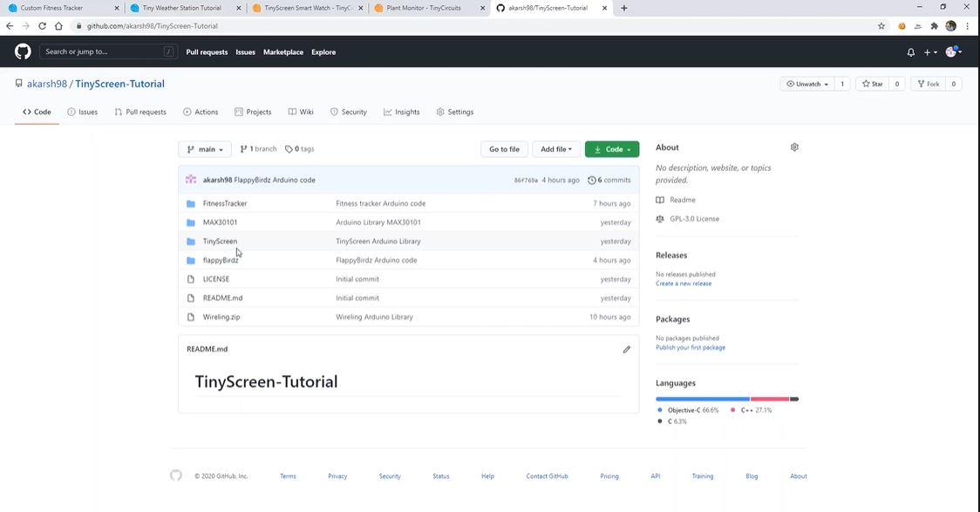
Task: Open the main branch dropdown
Action: coord(205,149)
